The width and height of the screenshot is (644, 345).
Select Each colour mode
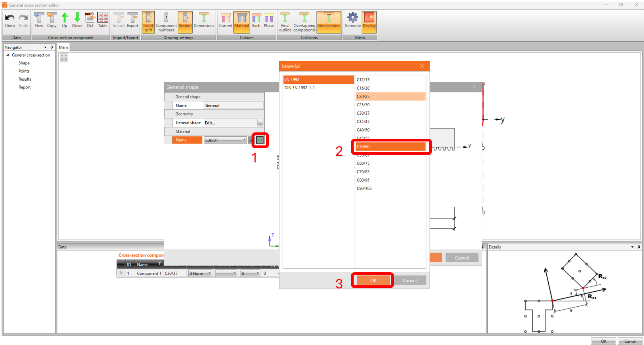[256, 21]
